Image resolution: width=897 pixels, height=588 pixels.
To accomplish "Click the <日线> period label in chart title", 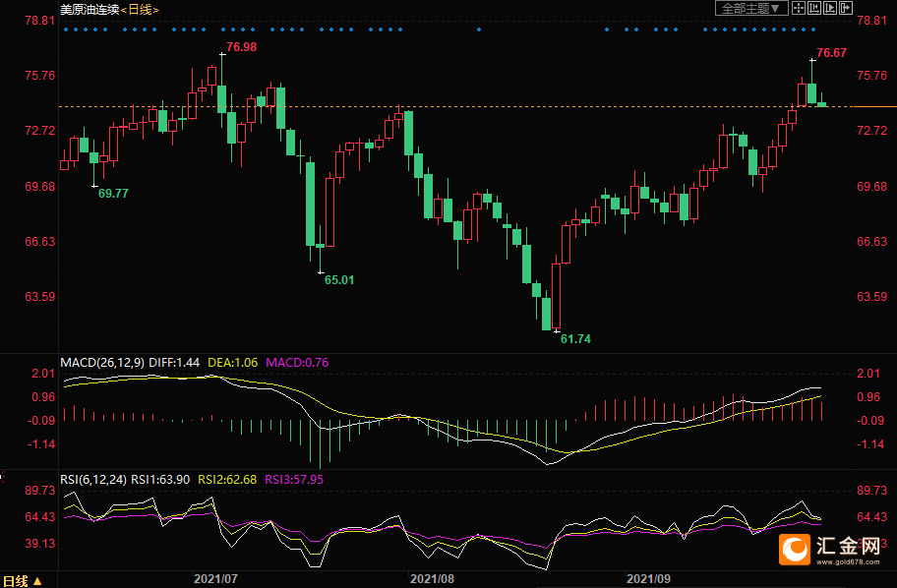I will click(x=141, y=9).
